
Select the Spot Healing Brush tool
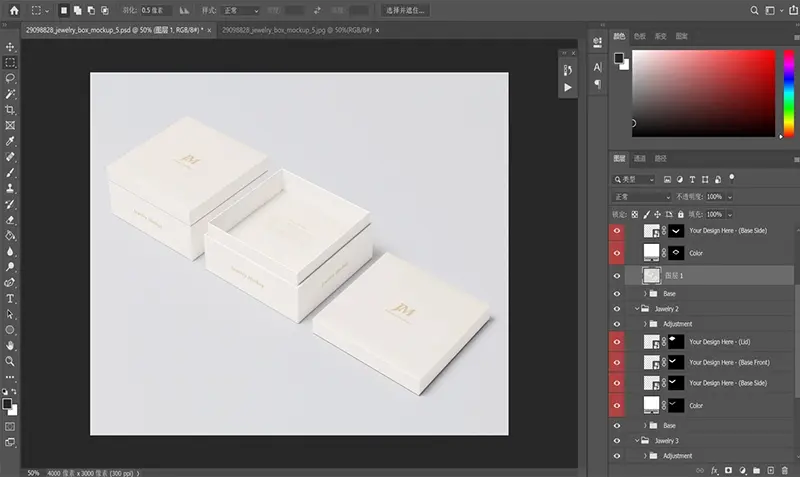click(10, 157)
